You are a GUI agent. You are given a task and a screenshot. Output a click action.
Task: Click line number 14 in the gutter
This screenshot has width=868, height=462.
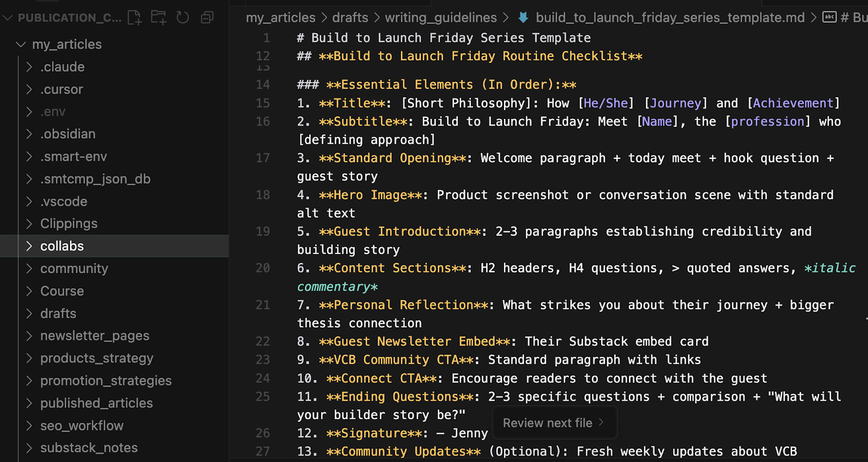[263, 85]
